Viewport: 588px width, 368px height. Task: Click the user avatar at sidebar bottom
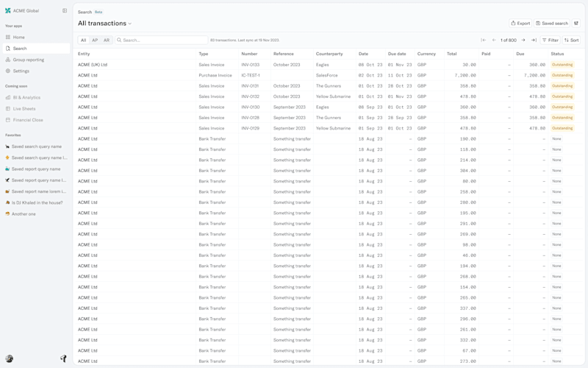coord(10,358)
